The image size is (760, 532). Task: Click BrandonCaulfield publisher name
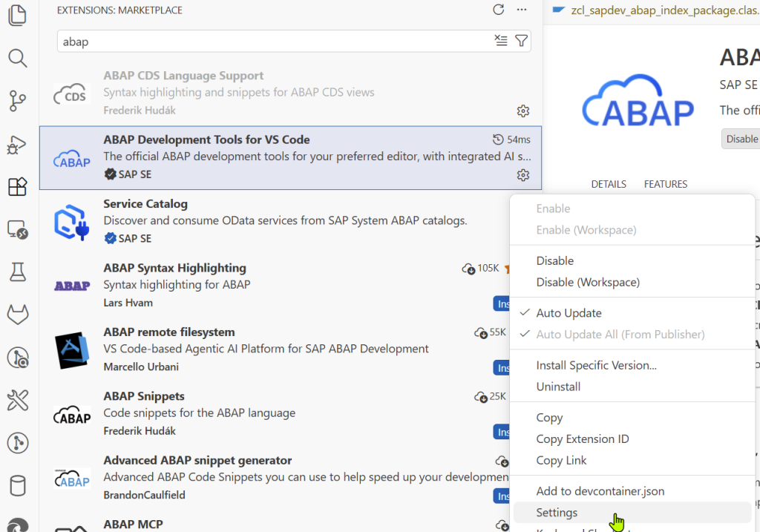(144, 495)
